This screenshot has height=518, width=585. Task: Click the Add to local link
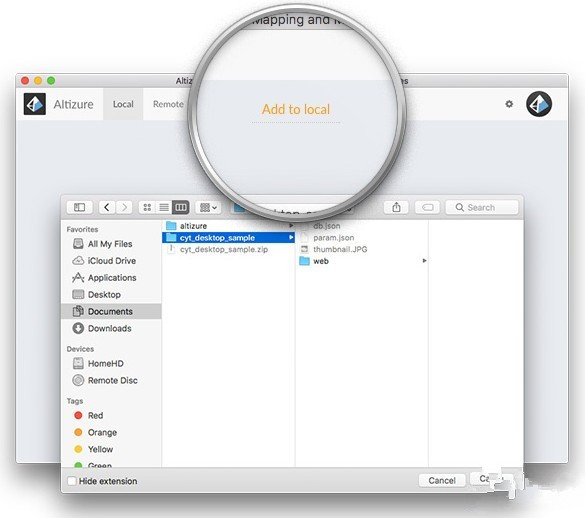[296, 109]
